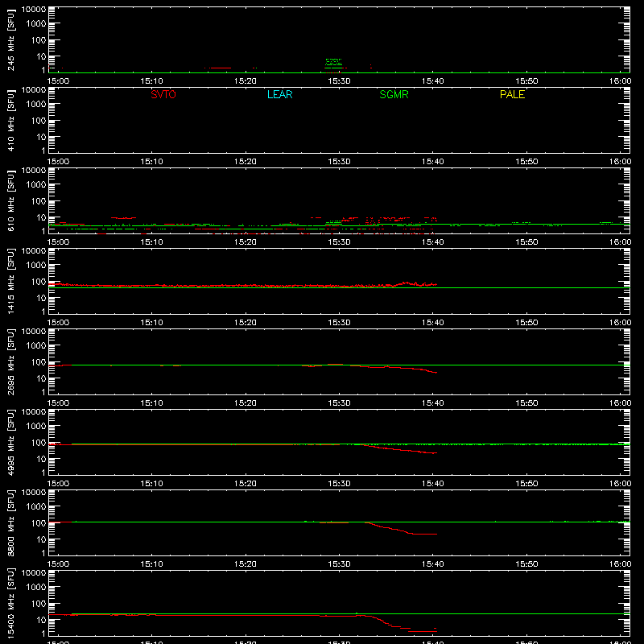Image resolution: width=644 pixels, height=644 pixels.
Task: Click the 100 tick on the 4995 MHz axis
Action: click(39, 443)
